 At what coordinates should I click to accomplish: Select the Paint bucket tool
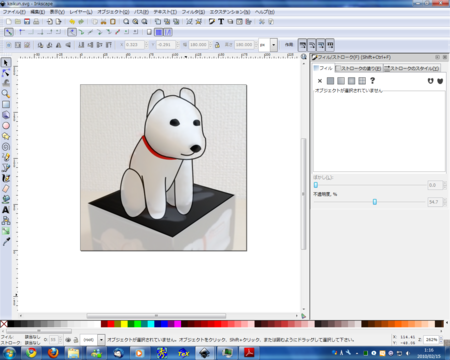tap(6, 199)
